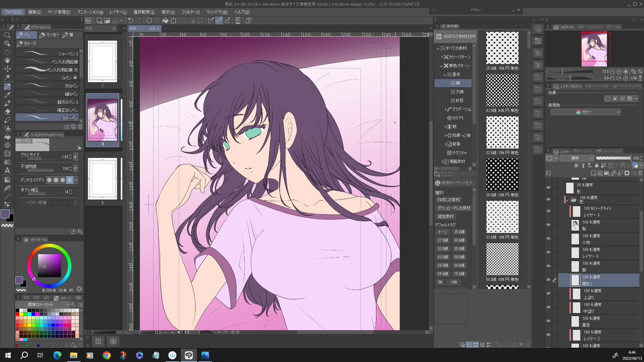Viewport: 644px width, 362px height.
Task: Hide the 中塗り layer via eye icon
Action: (x=548, y=307)
